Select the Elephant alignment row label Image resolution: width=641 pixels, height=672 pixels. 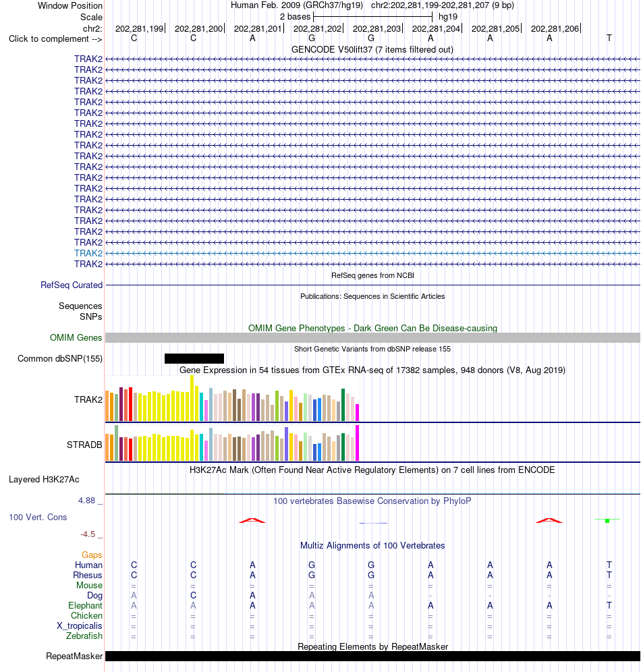pyautogui.click(x=85, y=606)
